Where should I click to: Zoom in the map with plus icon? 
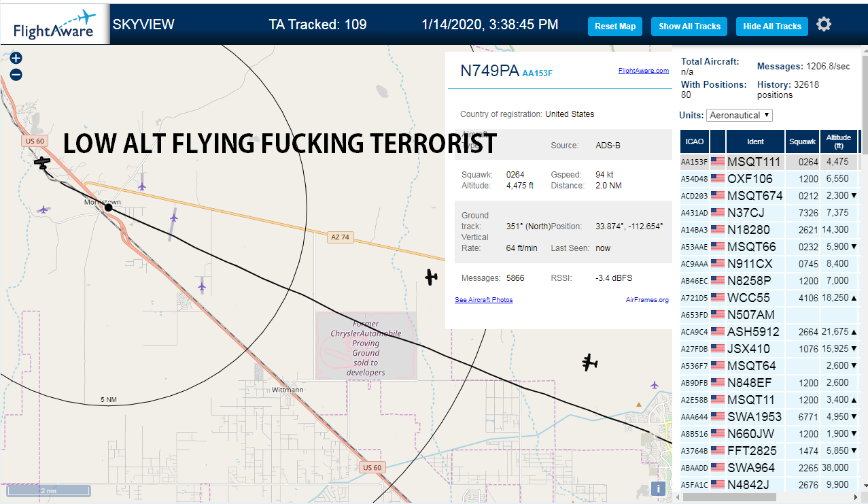coord(16,58)
